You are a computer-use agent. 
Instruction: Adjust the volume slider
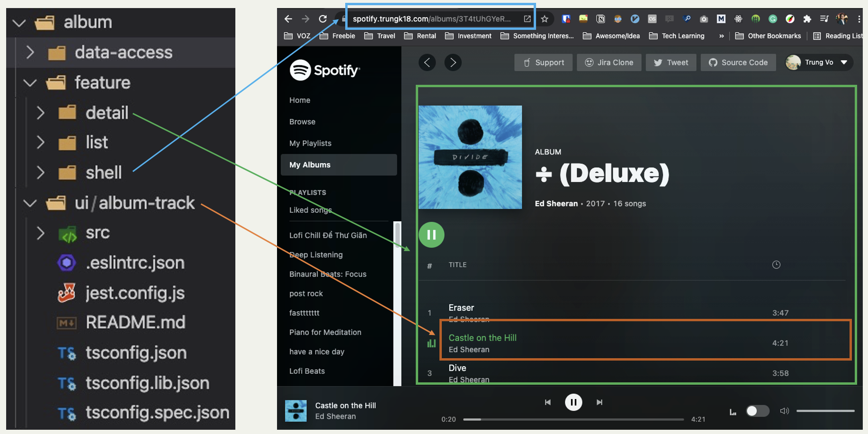[x=825, y=411]
